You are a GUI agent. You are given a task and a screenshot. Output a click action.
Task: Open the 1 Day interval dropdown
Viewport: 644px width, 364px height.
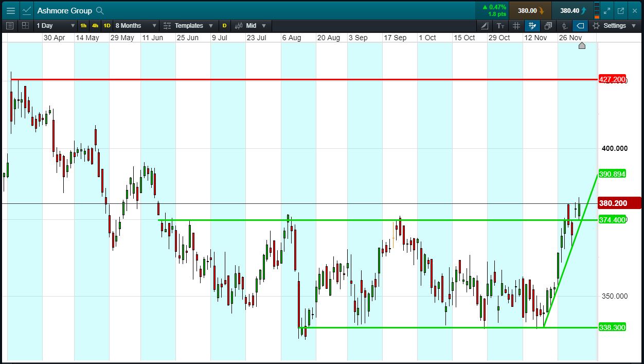(x=56, y=26)
